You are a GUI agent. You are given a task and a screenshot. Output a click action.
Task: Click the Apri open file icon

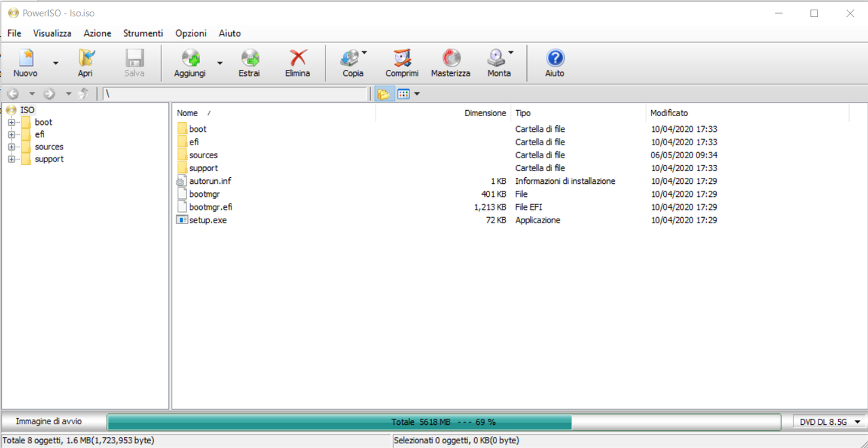(x=85, y=58)
